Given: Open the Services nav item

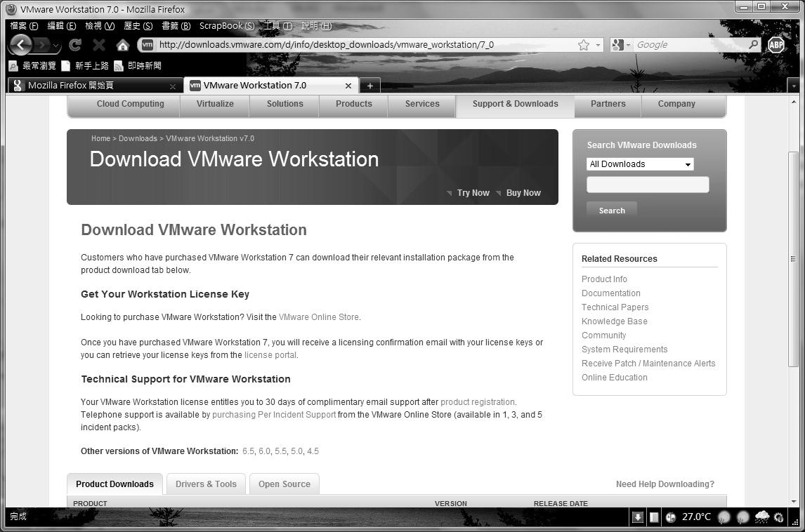Looking at the screenshot, I should point(422,104).
